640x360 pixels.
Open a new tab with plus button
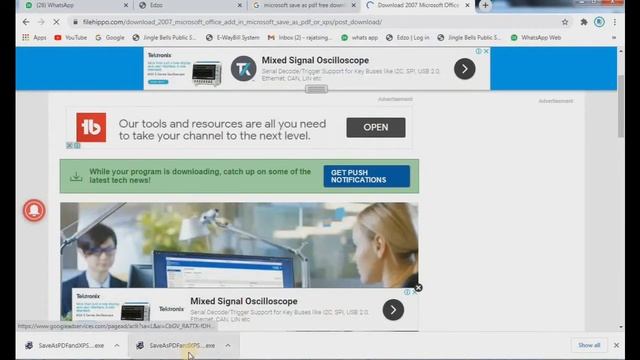pyautogui.click(x=485, y=5)
